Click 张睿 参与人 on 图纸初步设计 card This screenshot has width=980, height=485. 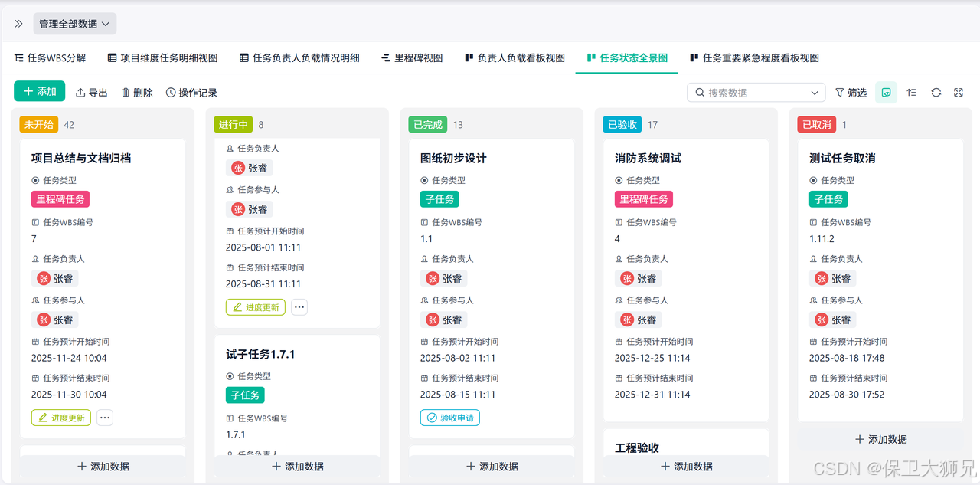coord(444,320)
